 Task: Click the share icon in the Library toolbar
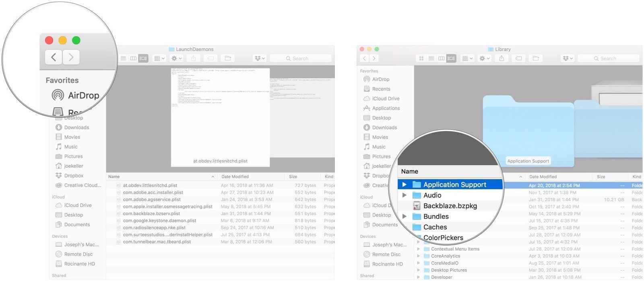(502, 58)
